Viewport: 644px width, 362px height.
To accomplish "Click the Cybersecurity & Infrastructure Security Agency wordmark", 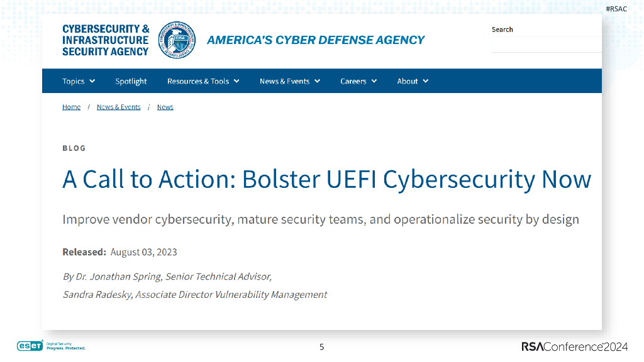I will [x=106, y=40].
